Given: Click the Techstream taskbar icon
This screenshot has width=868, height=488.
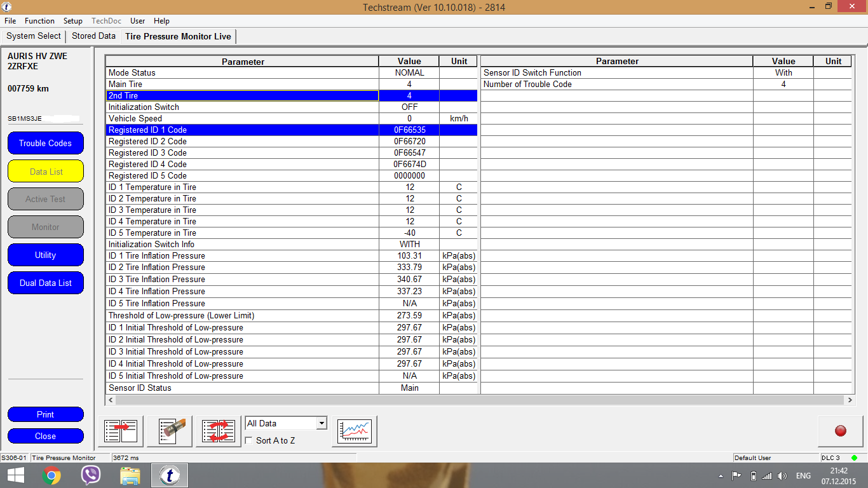Looking at the screenshot, I should point(169,475).
